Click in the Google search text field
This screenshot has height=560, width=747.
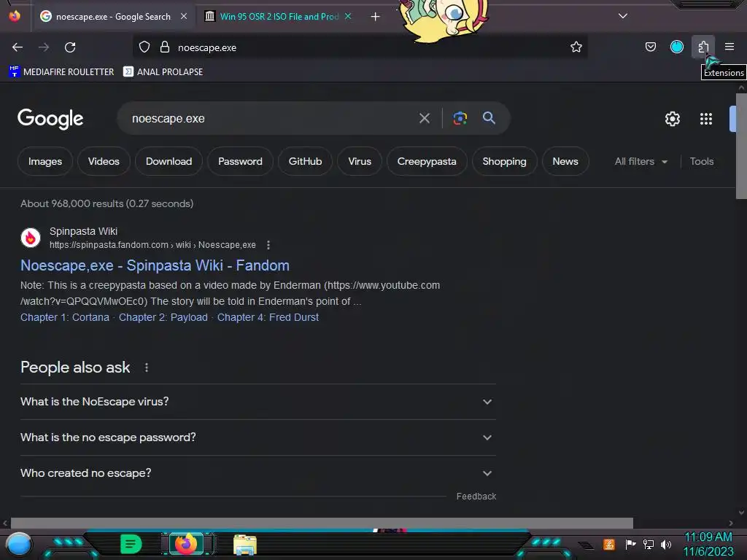pyautogui.click(x=269, y=118)
